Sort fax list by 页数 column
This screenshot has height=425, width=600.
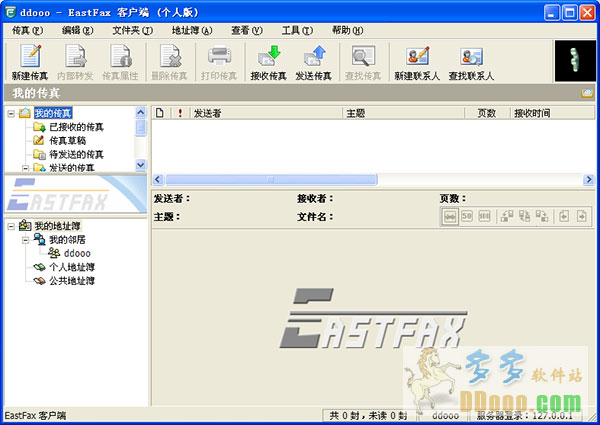(487, 113)
